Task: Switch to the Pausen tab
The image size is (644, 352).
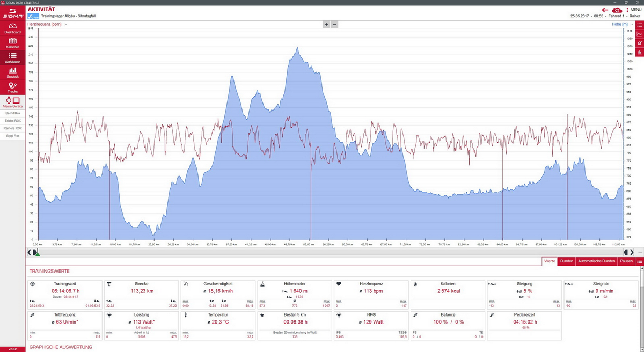Action: pyautogui.click(x=626, y=261)
